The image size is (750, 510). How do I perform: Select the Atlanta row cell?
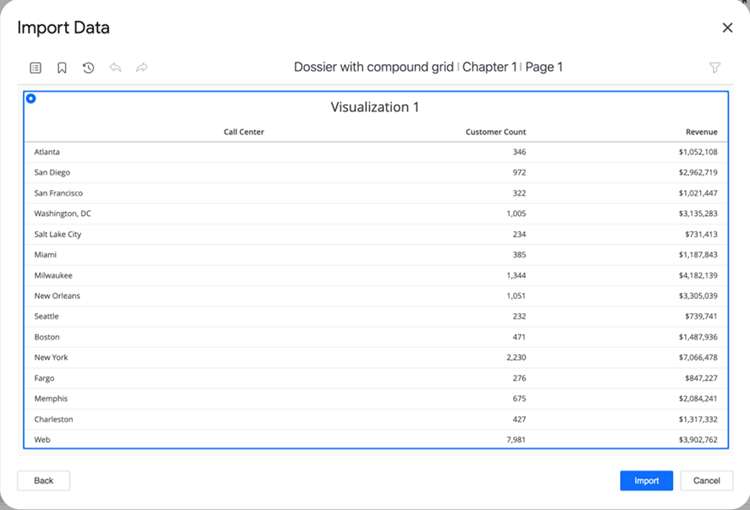[x=47, y=152]
